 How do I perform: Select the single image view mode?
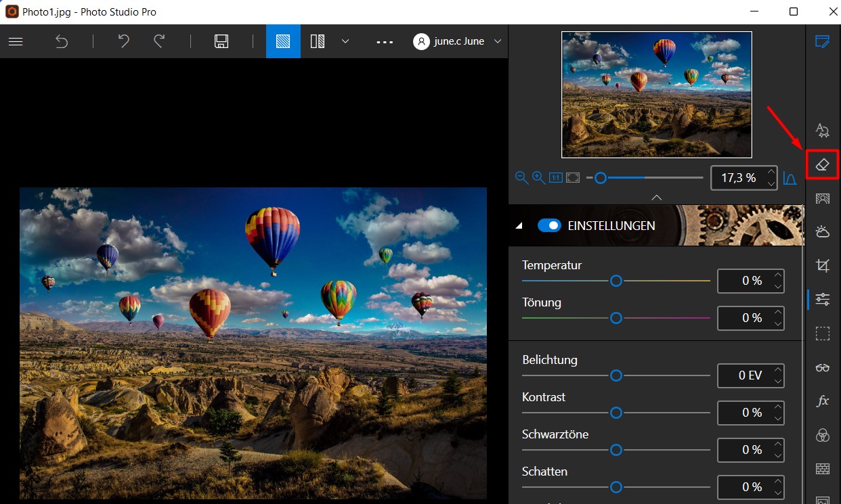[283, 41]
